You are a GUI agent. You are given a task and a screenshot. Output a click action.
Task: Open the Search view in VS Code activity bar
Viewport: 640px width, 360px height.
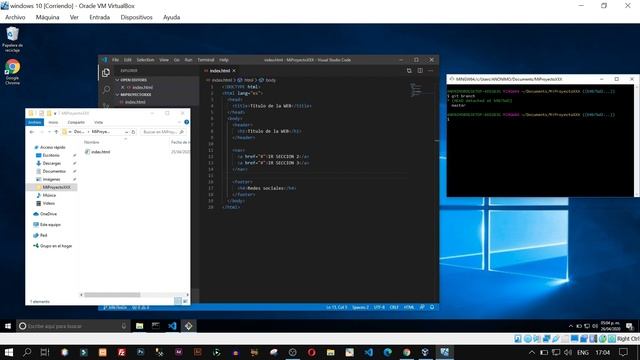point(106,89)
